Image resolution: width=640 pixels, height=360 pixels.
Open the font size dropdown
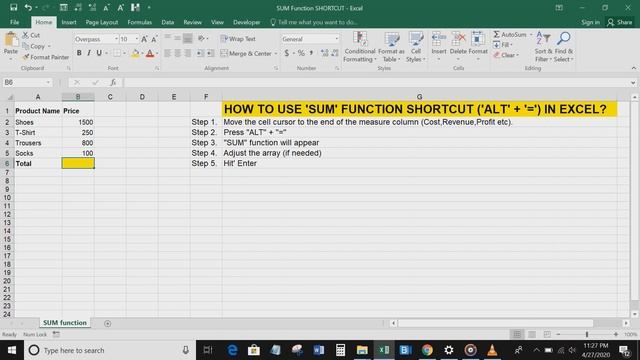click(x=136, y=39)
